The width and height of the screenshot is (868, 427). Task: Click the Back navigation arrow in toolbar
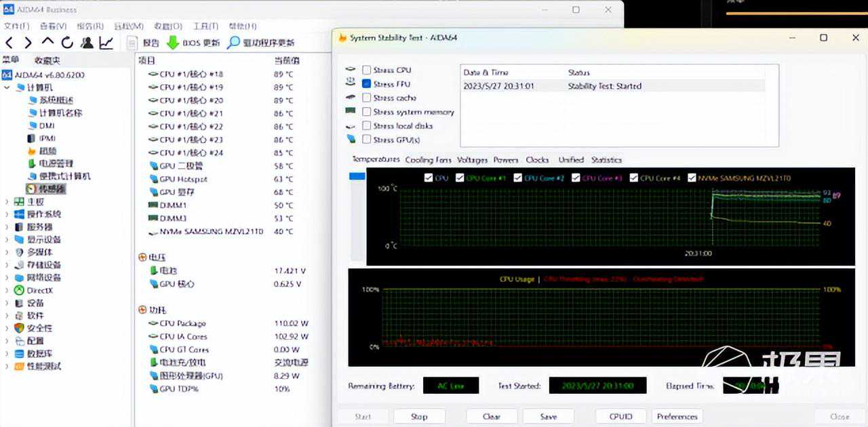9,43
